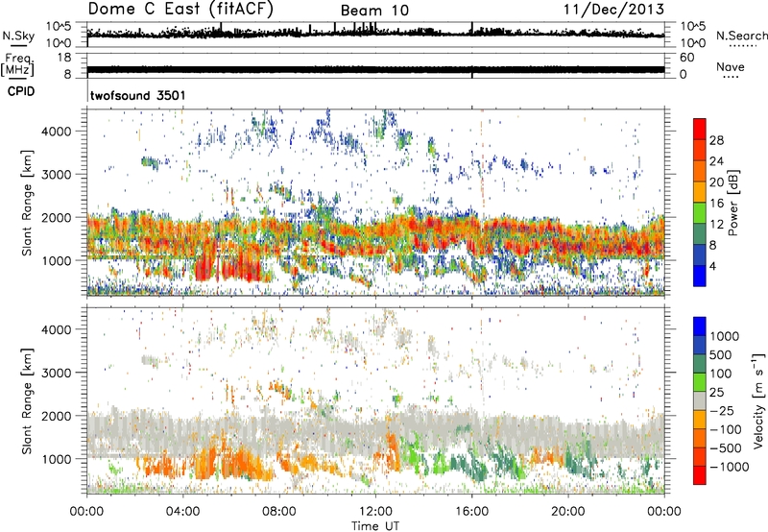The image size is (768, 532).
Task: Click the 'Freq. [MHz]' label
Action: pyautogui.click(x=17, y=64)
